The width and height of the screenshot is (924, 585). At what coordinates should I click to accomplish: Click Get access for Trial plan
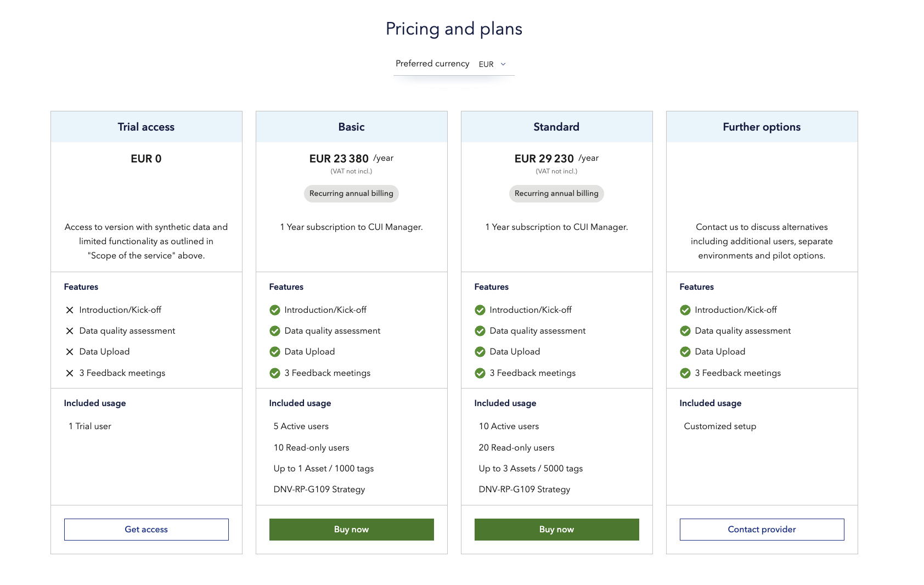point(147,530)
